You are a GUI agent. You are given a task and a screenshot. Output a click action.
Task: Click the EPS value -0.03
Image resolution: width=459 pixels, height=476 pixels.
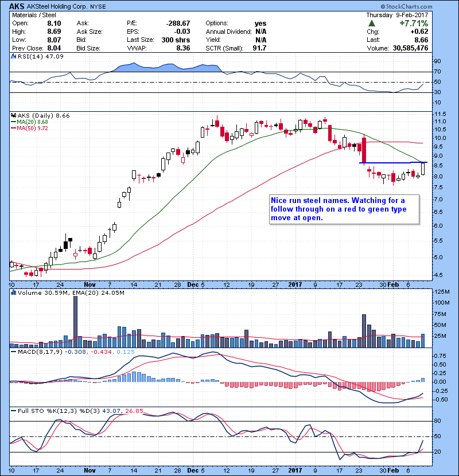pos(182,32)
